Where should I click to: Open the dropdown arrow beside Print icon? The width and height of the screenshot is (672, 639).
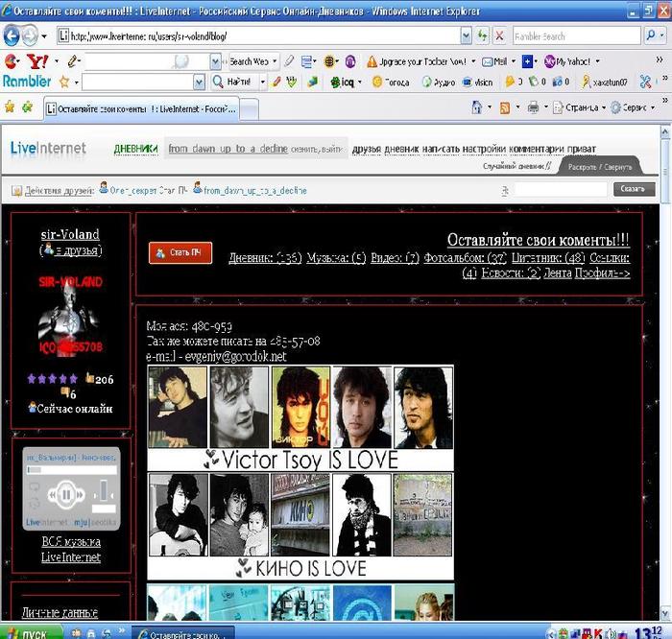point(545,107)
